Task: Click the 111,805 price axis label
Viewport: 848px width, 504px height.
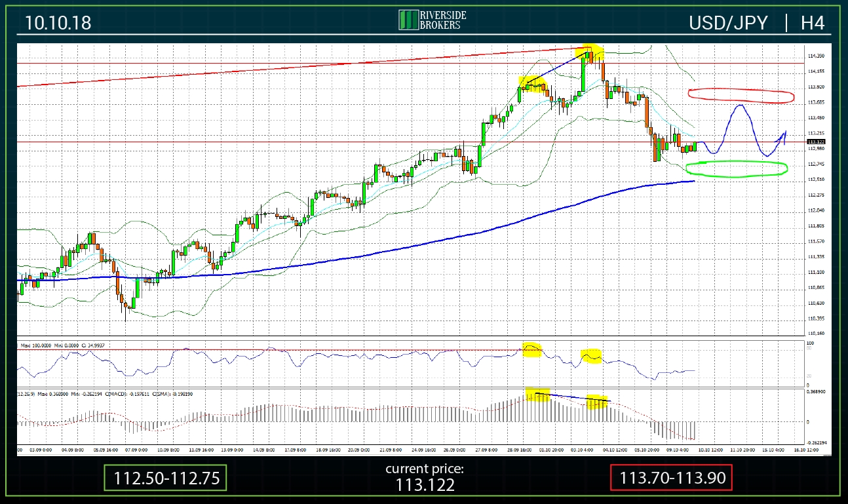Action: tap(816, 226)
